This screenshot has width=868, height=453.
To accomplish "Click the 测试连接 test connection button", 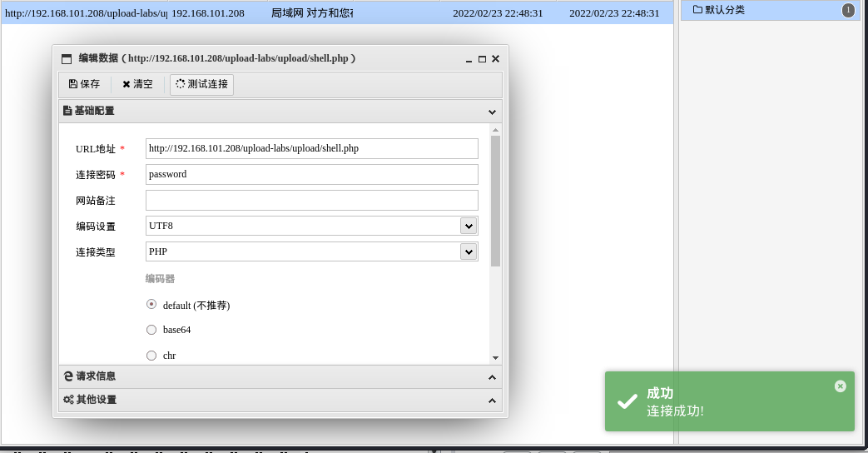I will [x=201, y=84].
